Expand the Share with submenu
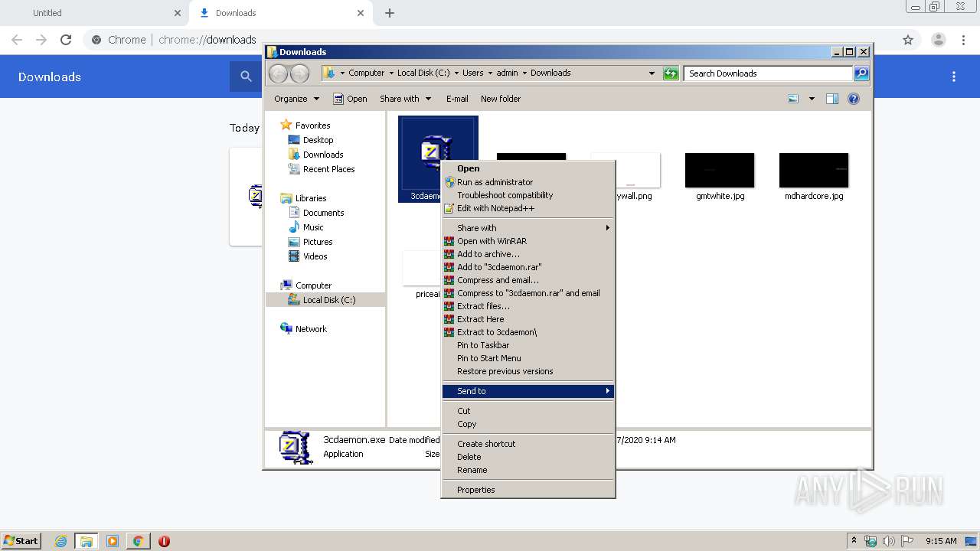980x551 pixels. (528, 228)
